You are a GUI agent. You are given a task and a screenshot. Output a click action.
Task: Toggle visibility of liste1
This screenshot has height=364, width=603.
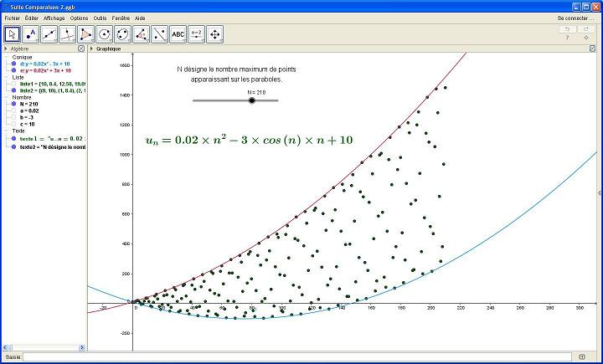15,85
